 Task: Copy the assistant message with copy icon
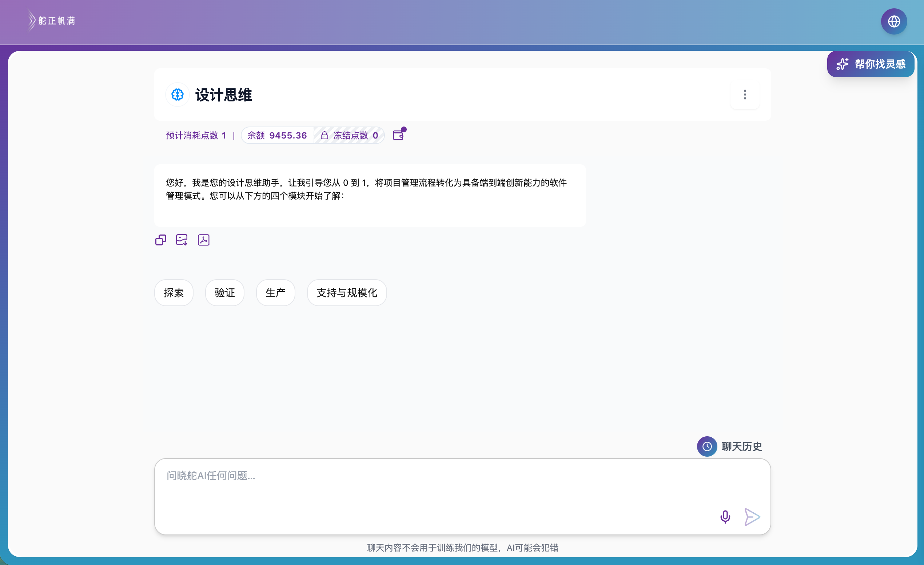[161, 240]
